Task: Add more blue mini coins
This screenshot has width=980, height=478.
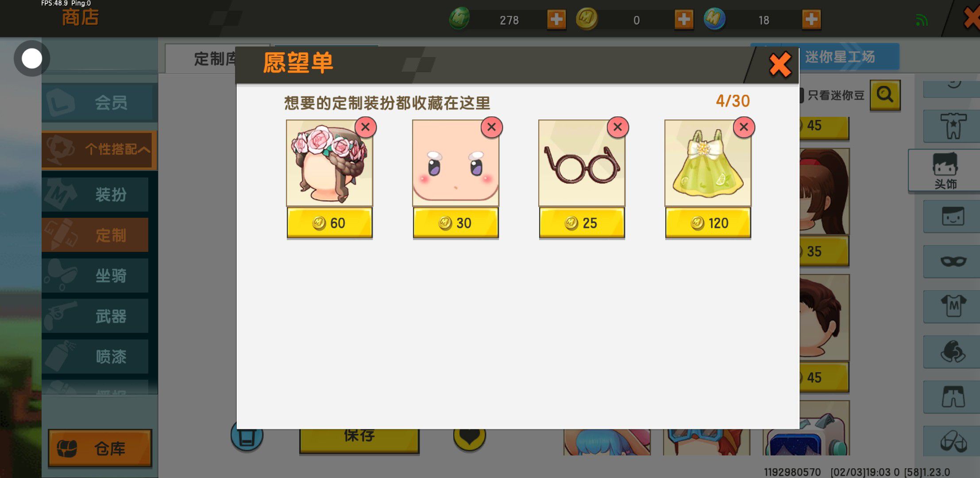Action: click(811, 19)
